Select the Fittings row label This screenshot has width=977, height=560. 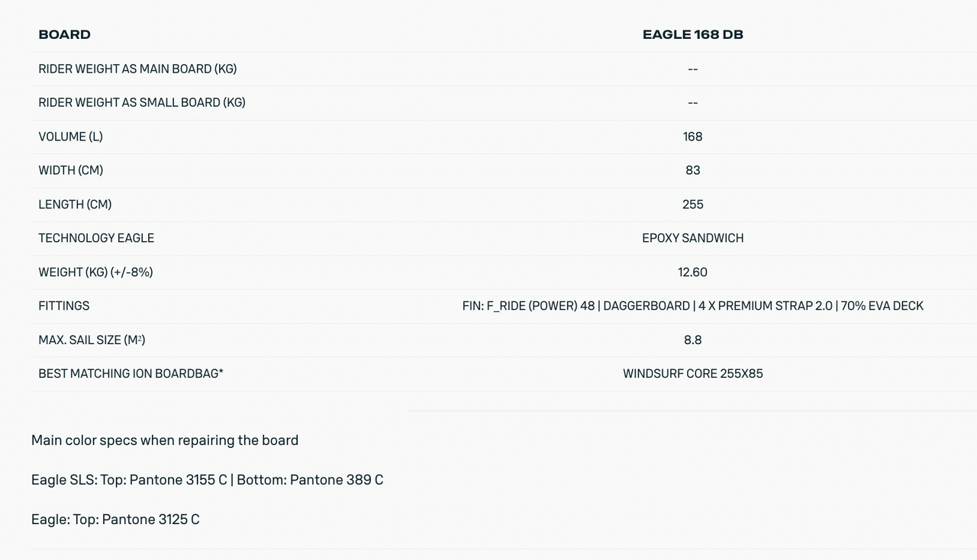click(64, 306)
